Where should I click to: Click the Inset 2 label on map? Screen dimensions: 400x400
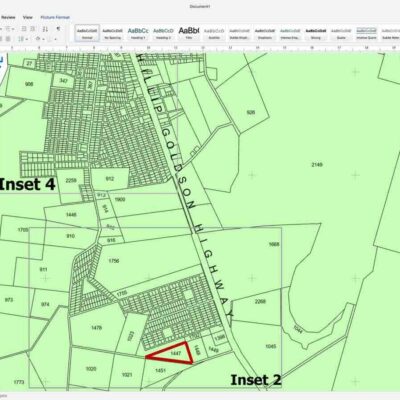coord(256,380)
